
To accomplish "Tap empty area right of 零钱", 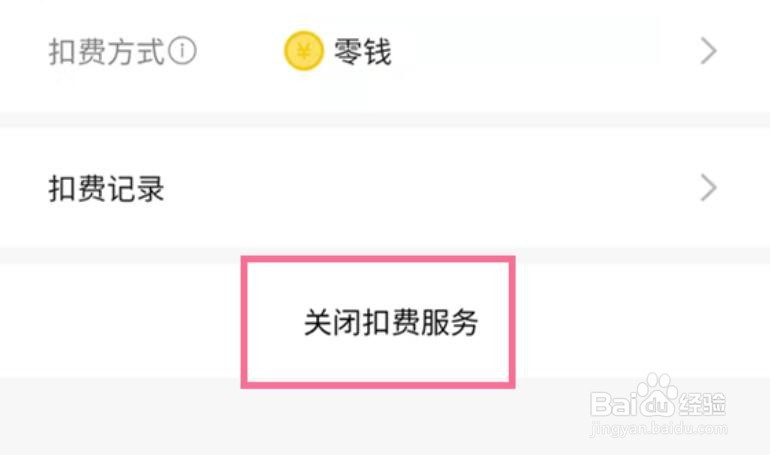I will click(x=540, y=51).
